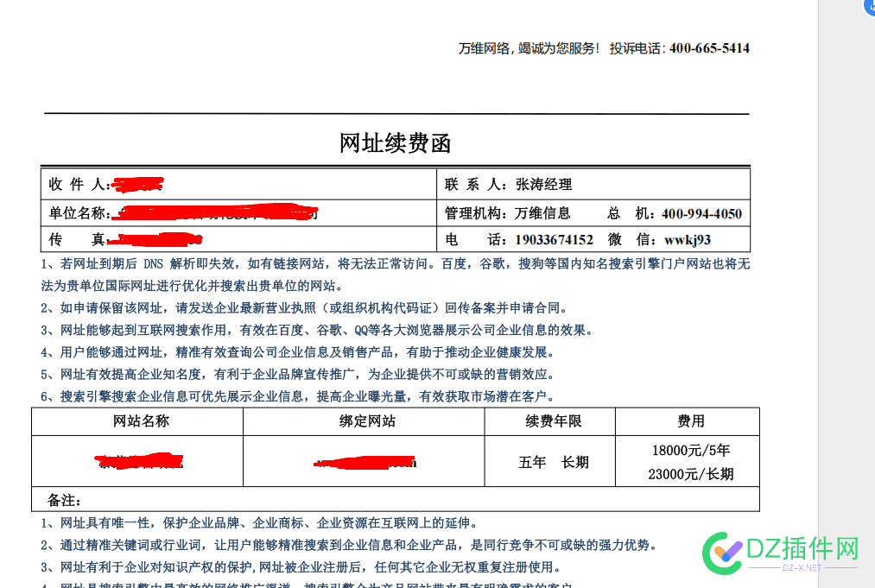Click the '传真' label in the table
875x588 pixels.
click(x=77, y=239)
